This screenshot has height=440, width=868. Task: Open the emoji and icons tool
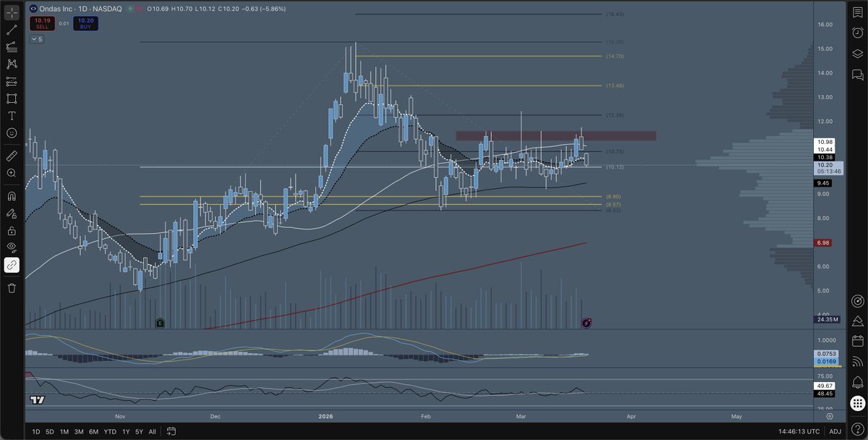click(x=12, y=133)
